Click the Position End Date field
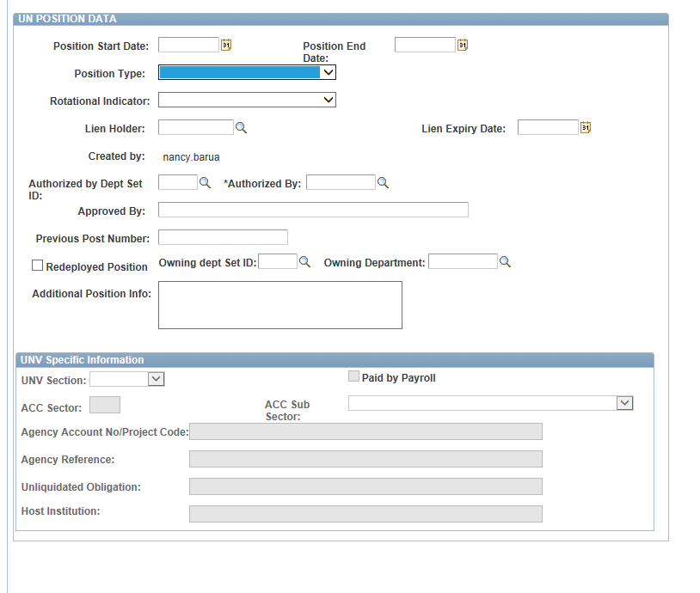 point(425,45)
